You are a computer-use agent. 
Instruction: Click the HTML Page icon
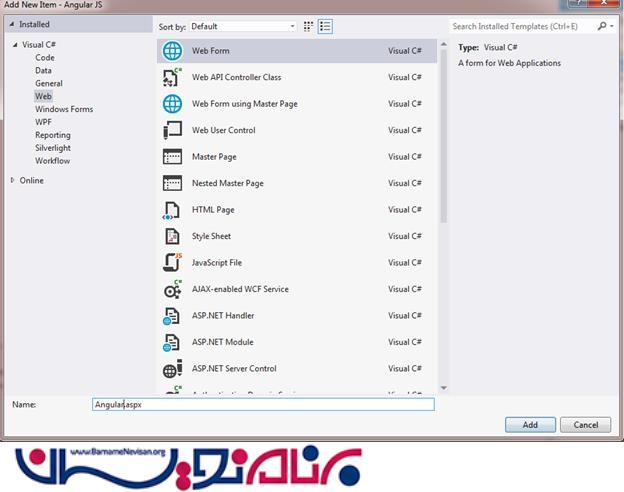[x=172, y=210]
